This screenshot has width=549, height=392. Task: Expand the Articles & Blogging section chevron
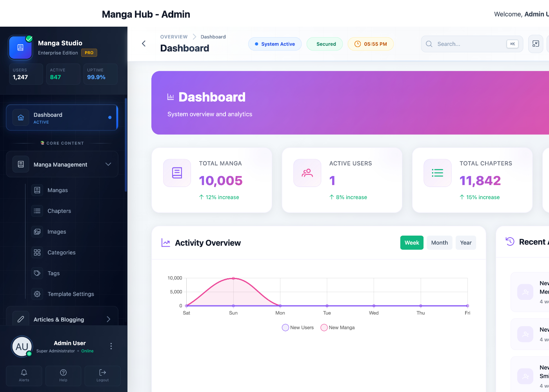coord(109,319)
